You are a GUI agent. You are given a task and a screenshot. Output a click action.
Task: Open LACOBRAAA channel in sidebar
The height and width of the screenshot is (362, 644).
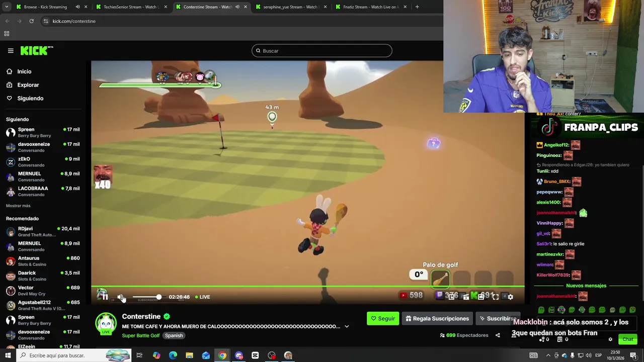(x=43, y=192)
